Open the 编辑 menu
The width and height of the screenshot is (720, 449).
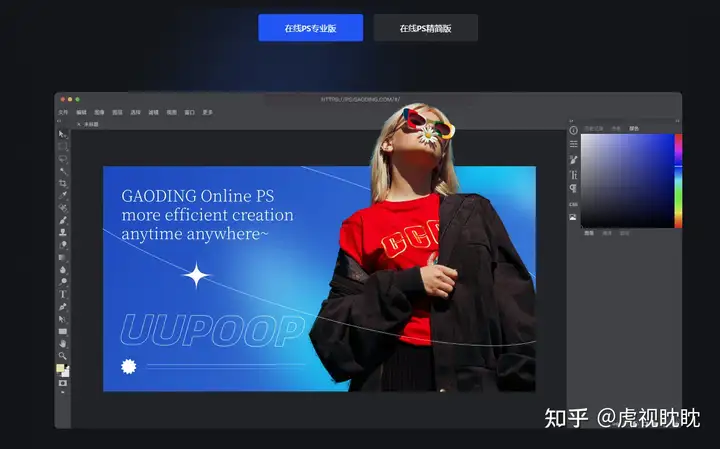(x=81, y=112)
